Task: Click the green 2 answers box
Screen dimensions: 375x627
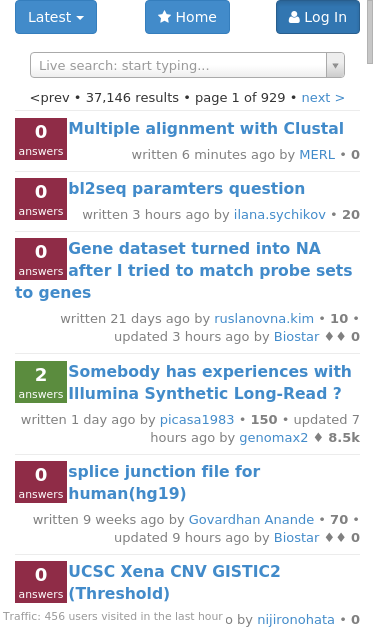Action: point(41,382)
